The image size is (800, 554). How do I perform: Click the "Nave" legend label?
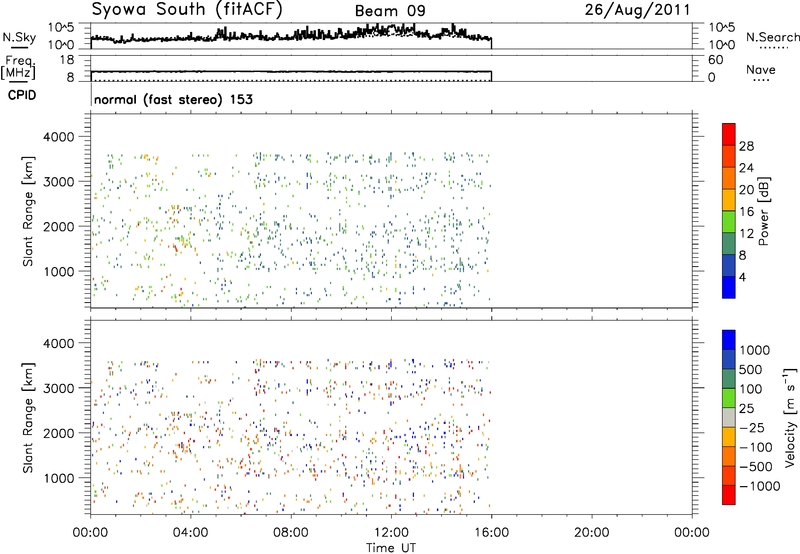pos(761,69)
